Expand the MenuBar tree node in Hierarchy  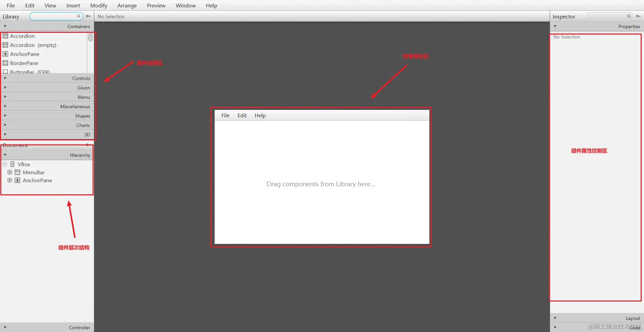pos(9,172)
